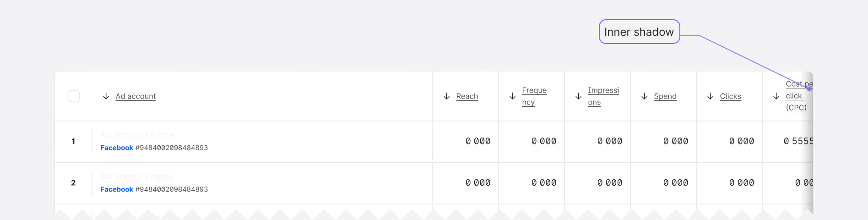Toggle the select-all checkbox in table header
The width and height of the screenshot is (868, 220).
[x=74, y=96]
